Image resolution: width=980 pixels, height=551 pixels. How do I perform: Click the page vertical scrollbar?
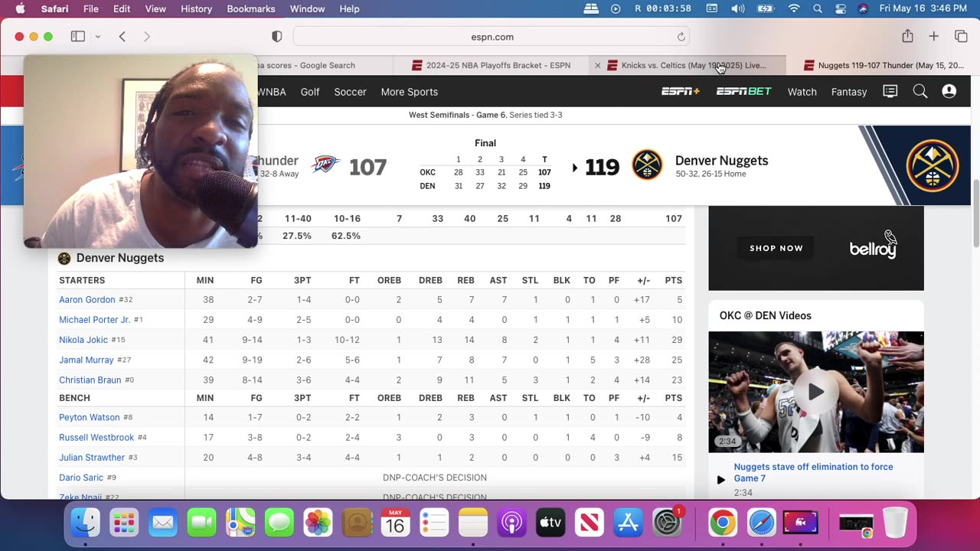(x=975, y=214)
